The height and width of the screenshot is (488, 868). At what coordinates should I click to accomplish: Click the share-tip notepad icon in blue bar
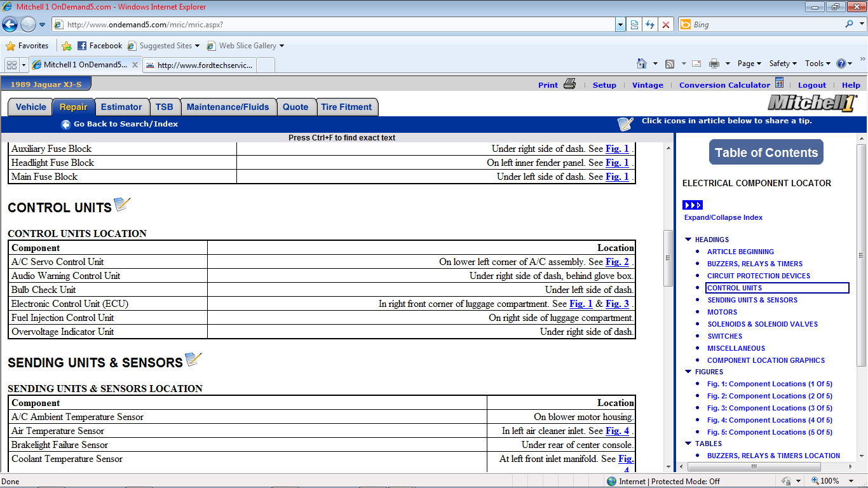point(625,123)
